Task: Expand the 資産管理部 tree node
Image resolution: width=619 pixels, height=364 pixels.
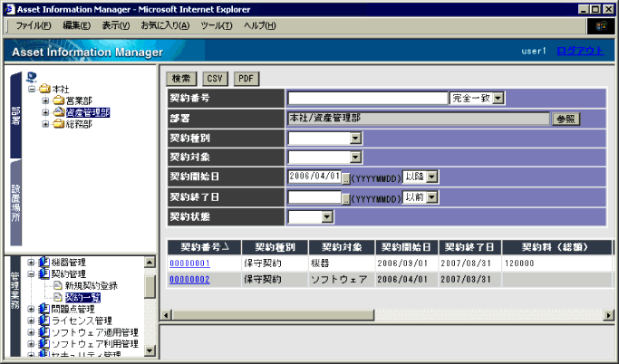Action: pyautogui.click(x=45, y=112)
